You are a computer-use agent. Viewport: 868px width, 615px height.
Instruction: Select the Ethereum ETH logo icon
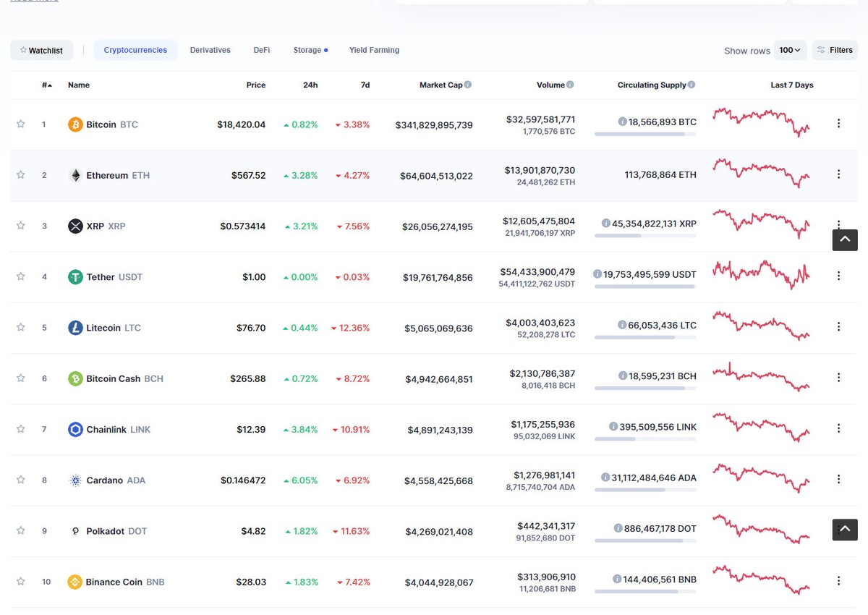[75, 174]
